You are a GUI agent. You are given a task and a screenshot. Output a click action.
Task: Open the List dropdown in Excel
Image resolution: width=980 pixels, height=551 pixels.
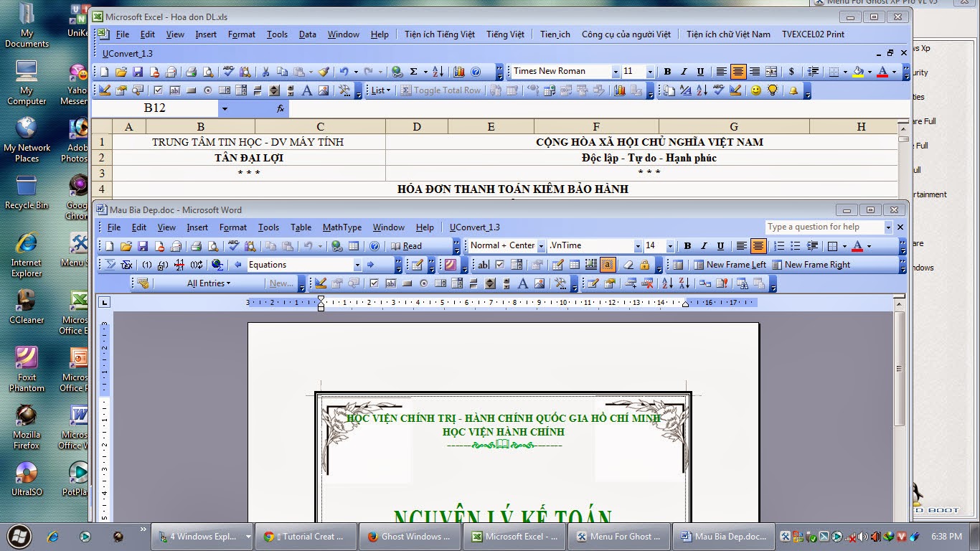(380, 90)
